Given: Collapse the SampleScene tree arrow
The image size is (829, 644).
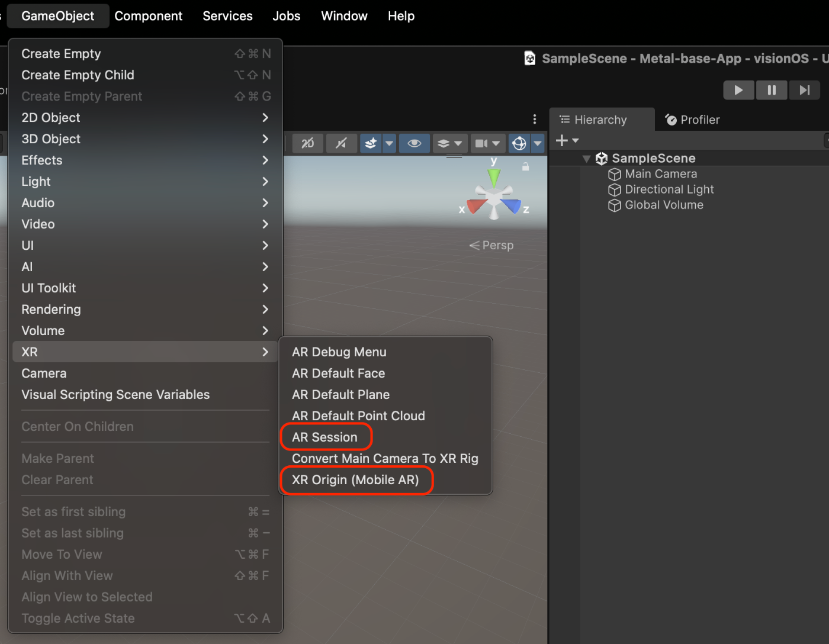Looking at the screenshot, I should click(x=586, y=159).
